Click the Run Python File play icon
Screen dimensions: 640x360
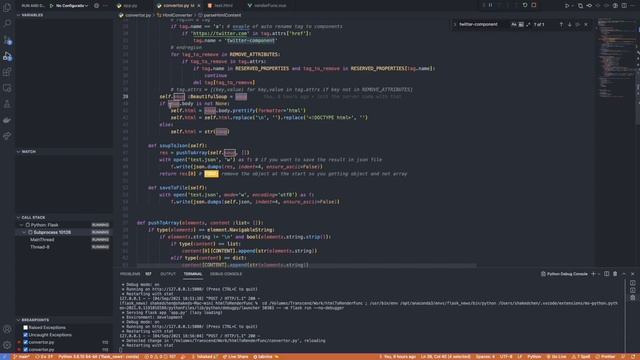click(x=567, y=6)
